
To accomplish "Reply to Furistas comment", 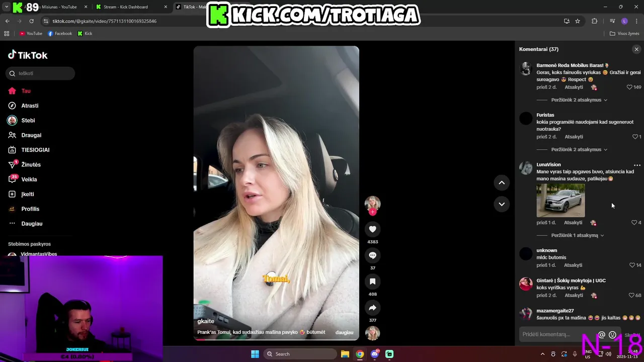I will pyautogui.click(x=574, y=137).
